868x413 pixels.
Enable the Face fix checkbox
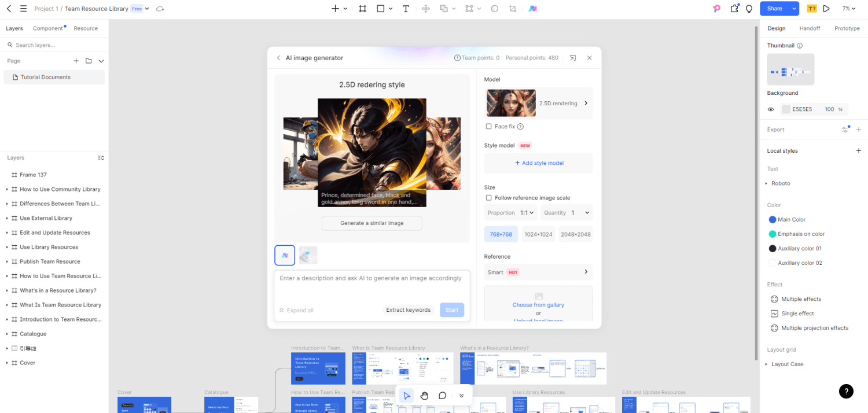coord(489,126)
